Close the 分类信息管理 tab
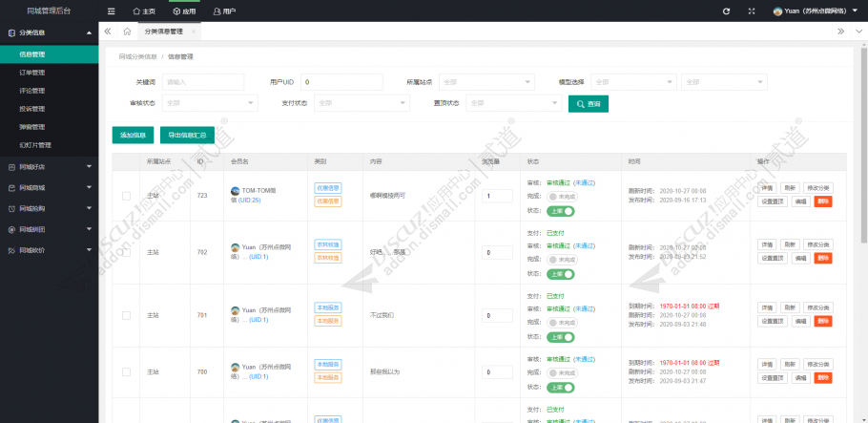 pos(194,32)
